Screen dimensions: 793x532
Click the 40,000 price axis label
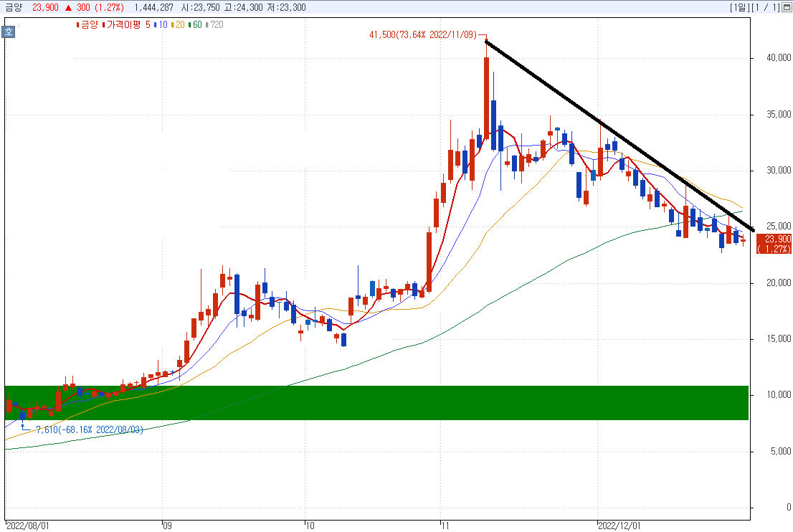779,58
